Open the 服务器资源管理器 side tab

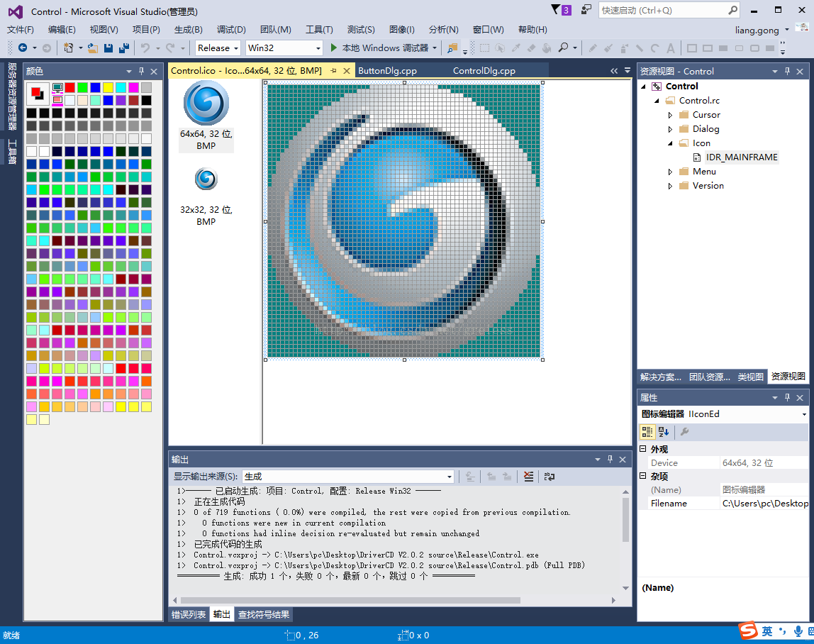tap(13, 96)
